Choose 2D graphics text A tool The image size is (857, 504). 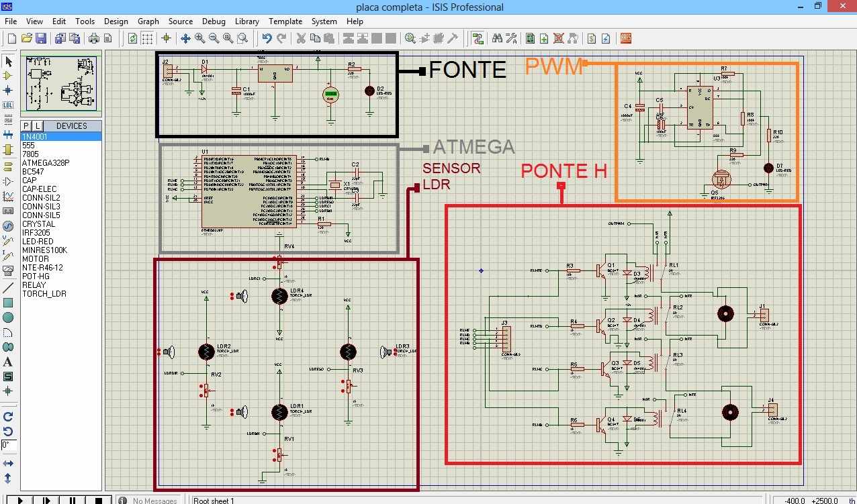[8, 362]
